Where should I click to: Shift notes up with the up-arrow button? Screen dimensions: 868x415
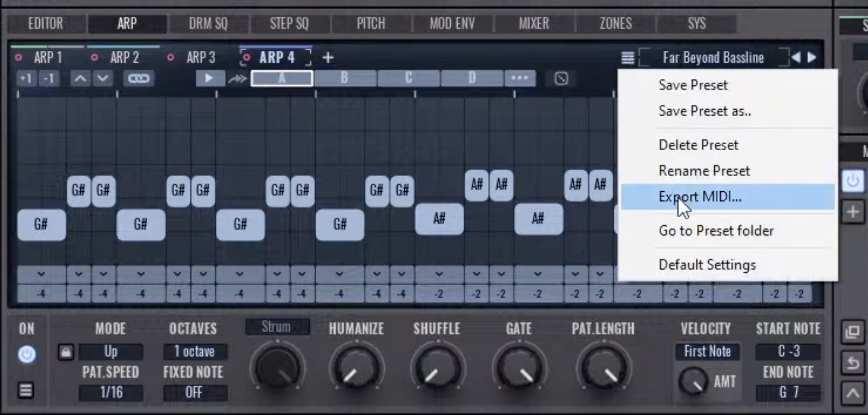80,78
